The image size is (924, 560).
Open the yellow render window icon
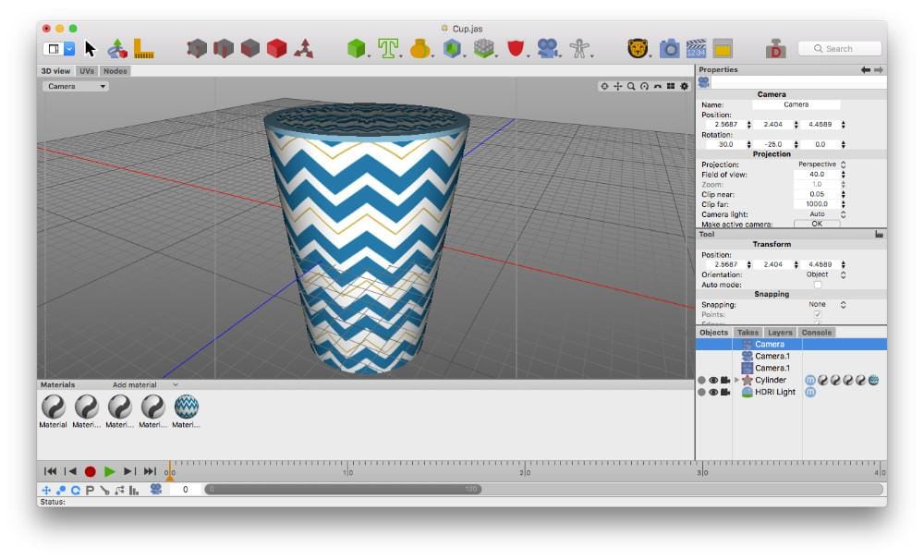pyautogui.click(x=723, y=48)
